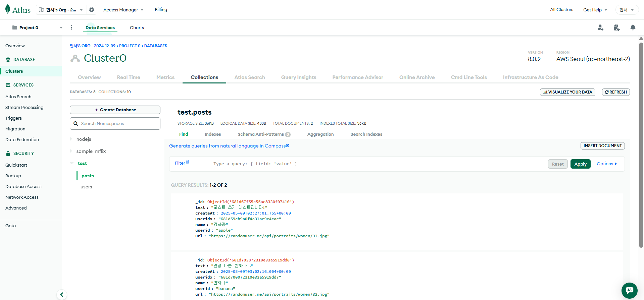
Task: Open organization selector dropdown
Action: (61, 10)
